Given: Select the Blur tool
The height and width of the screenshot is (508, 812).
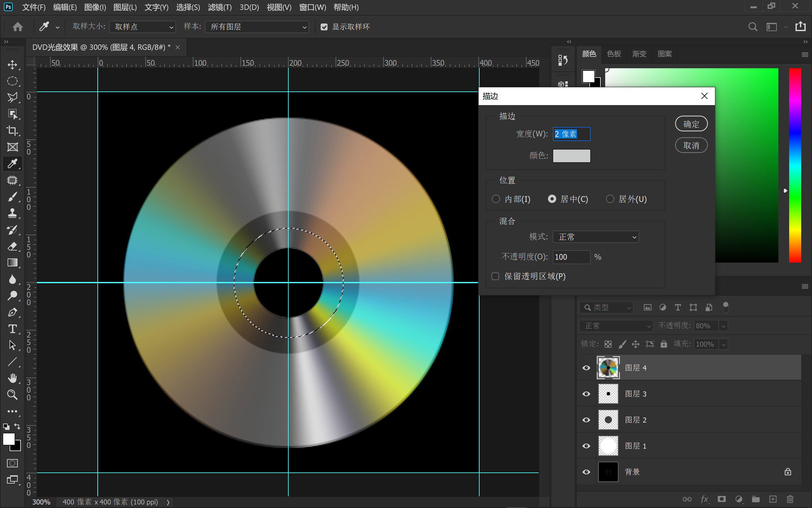Looking at the screenshot, I should (x=12, y=279).
